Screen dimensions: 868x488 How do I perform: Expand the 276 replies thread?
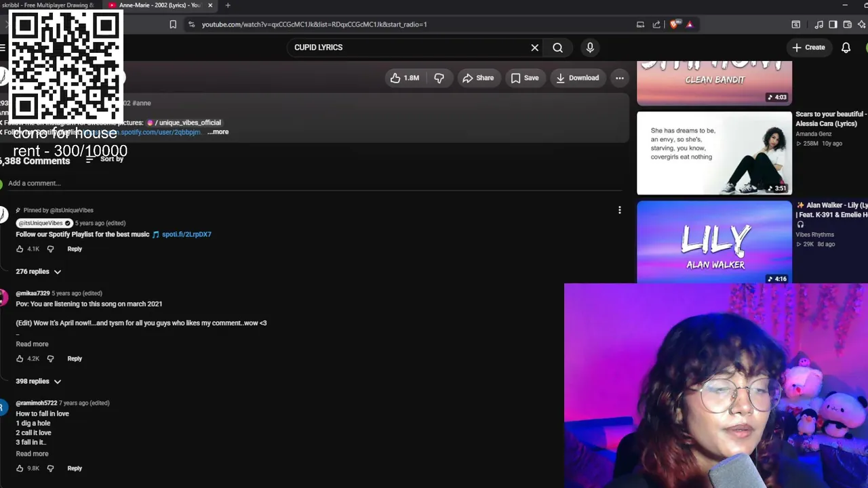pos(39,272)
